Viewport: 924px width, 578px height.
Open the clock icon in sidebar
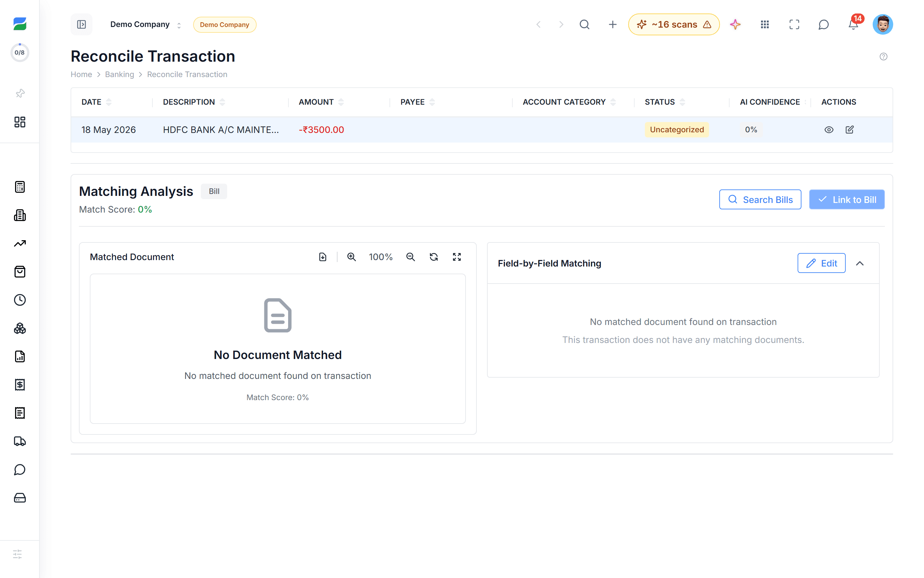coord(20,300)
